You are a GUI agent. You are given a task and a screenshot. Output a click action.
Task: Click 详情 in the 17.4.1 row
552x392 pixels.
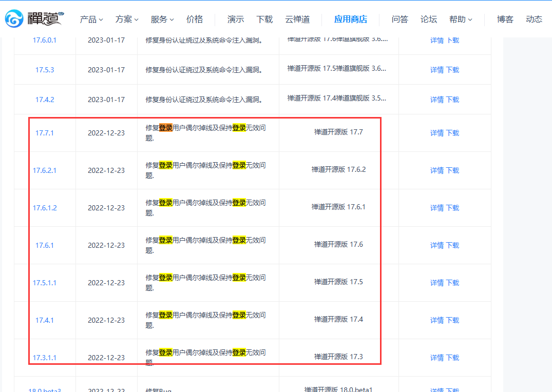pos(437,320)
